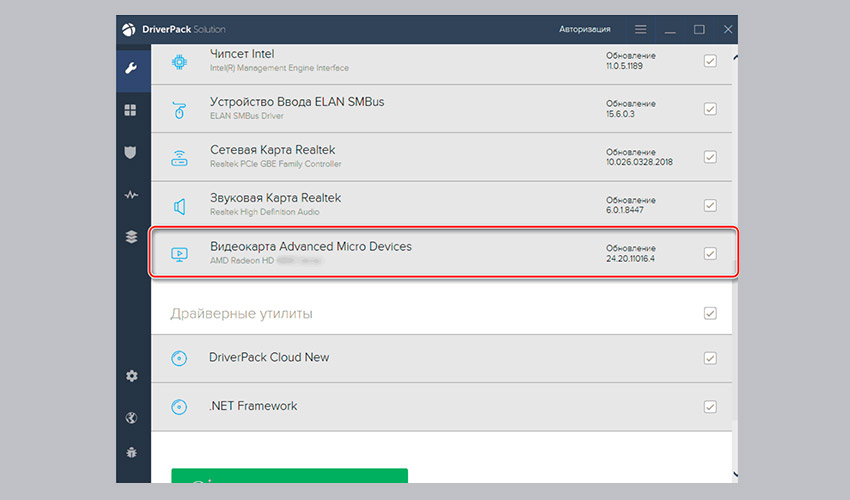Screen dimensions: 850x500
Task: Toggle the Драйверные утилиты section checkbox
Action: [x=710, y=313]
